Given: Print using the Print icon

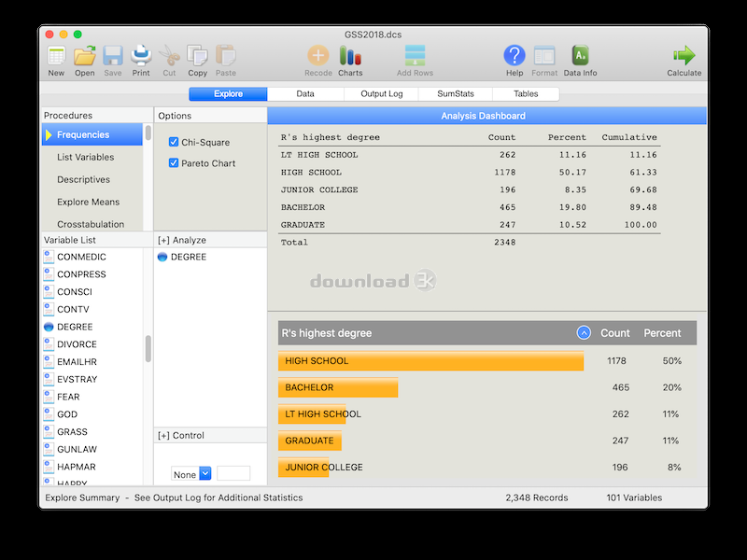Looking at the screenshot, I should coord(141,56).
